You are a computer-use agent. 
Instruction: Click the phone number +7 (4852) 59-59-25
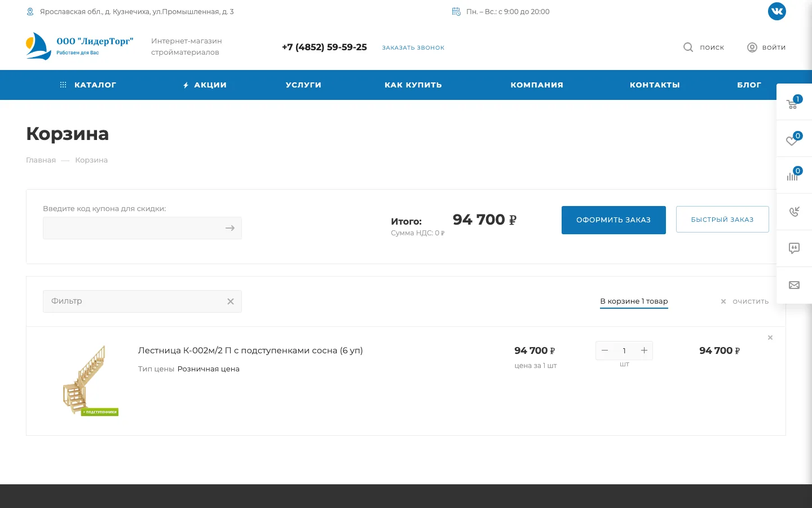tap(324, 47)
